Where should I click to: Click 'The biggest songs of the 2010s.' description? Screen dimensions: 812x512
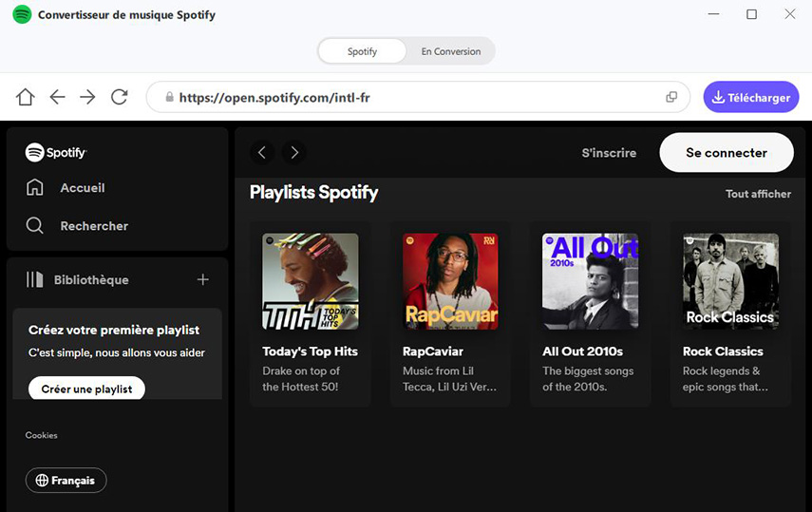[588, 379]
